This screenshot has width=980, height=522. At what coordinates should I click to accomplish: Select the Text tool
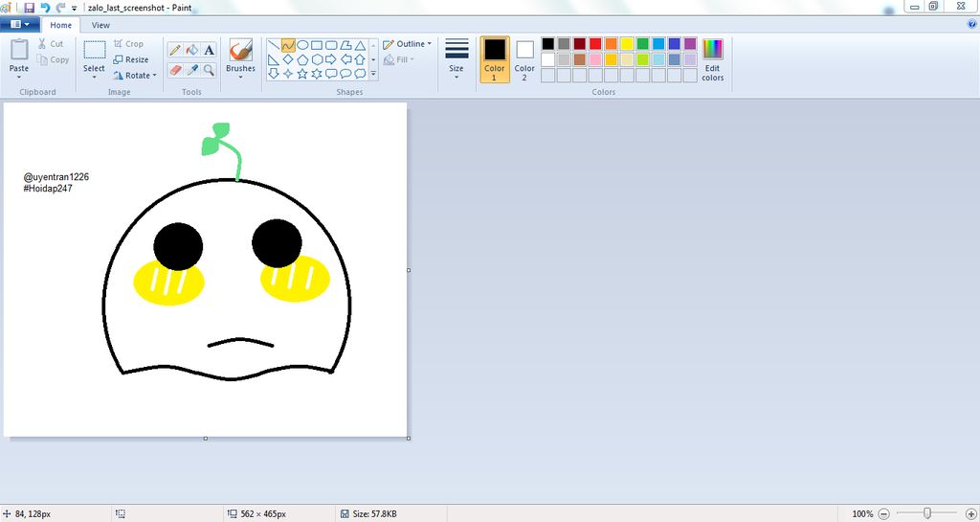pos(209,50)
